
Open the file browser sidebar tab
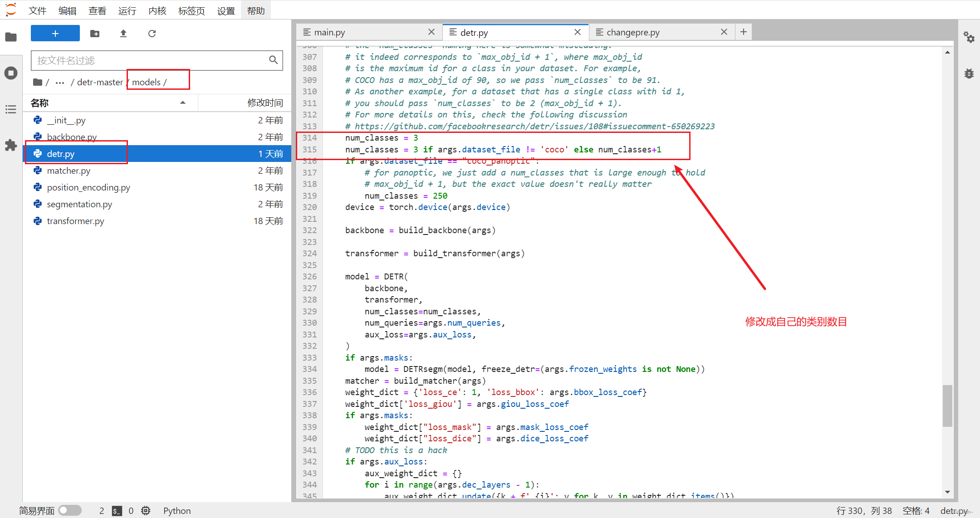tap(11, 37)
